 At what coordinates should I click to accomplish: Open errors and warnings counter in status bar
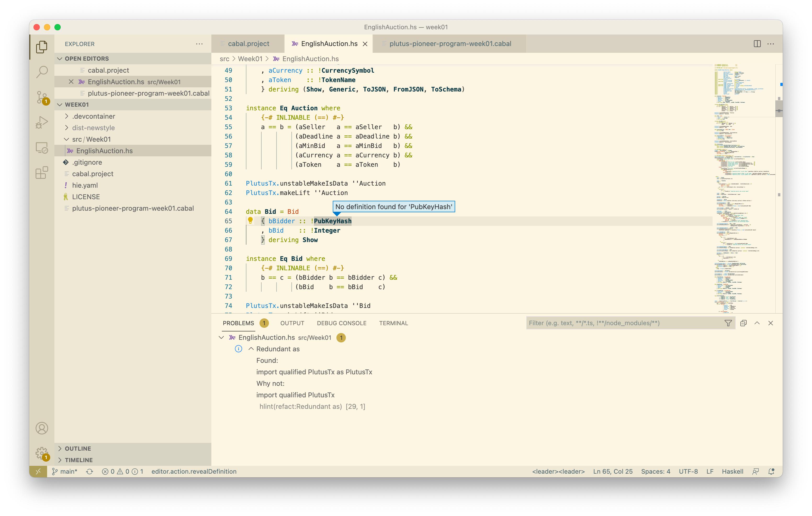[x=122, y=472]
